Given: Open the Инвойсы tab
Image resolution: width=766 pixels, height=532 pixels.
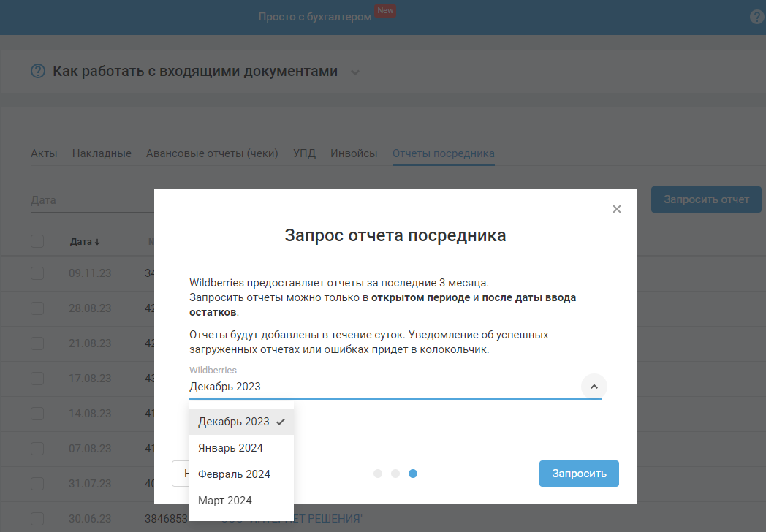Looking at the screenshot, I should click(x=354, y=153).
